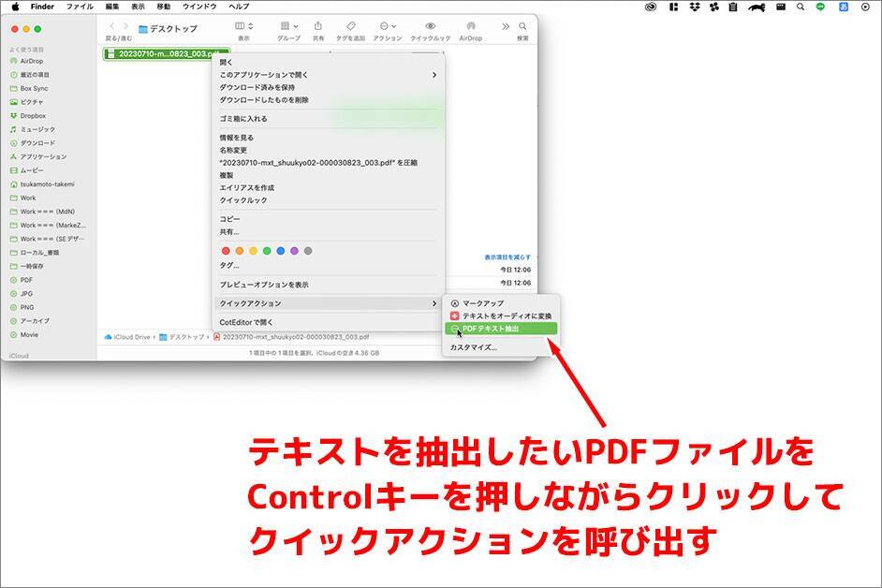
Task: Apply the red tag color
Action: pos(227,251)
